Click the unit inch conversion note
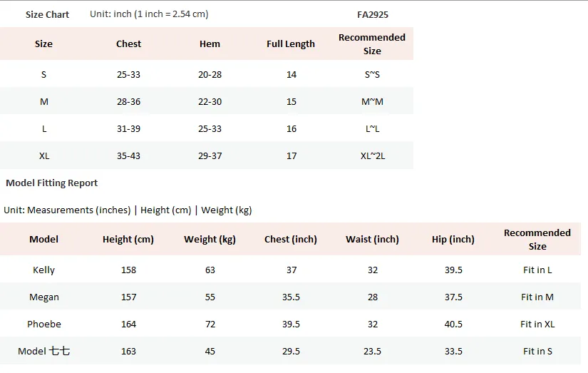 tap(149, 14)
